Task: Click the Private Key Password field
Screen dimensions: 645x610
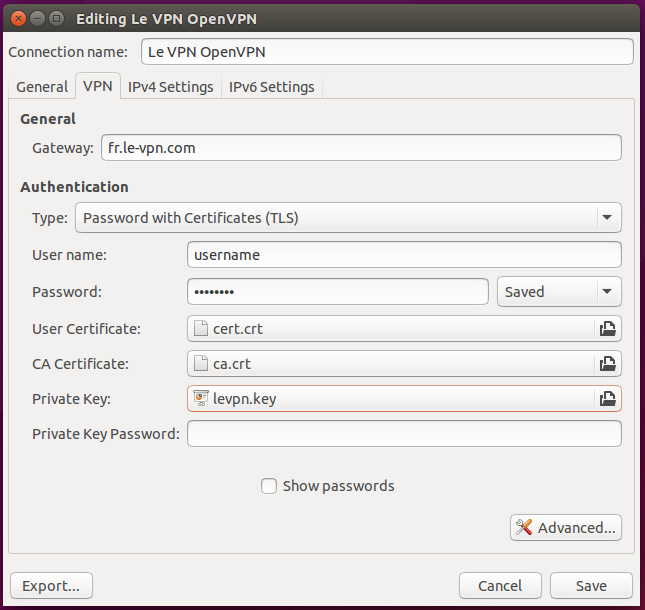Action: [404, 434]
